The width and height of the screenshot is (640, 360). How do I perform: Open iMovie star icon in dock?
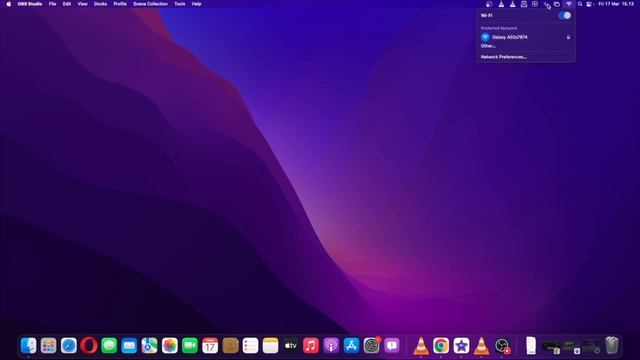point(461,346)
